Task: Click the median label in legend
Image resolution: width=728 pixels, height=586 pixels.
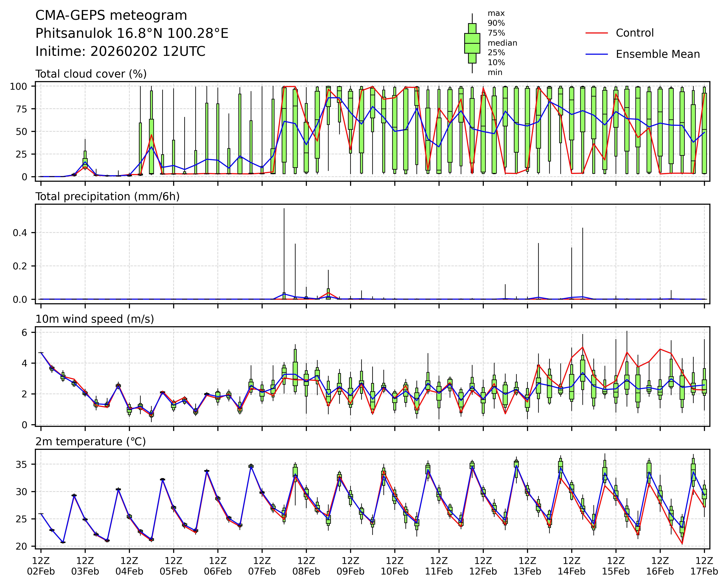Action: click(x=502, y=43)
